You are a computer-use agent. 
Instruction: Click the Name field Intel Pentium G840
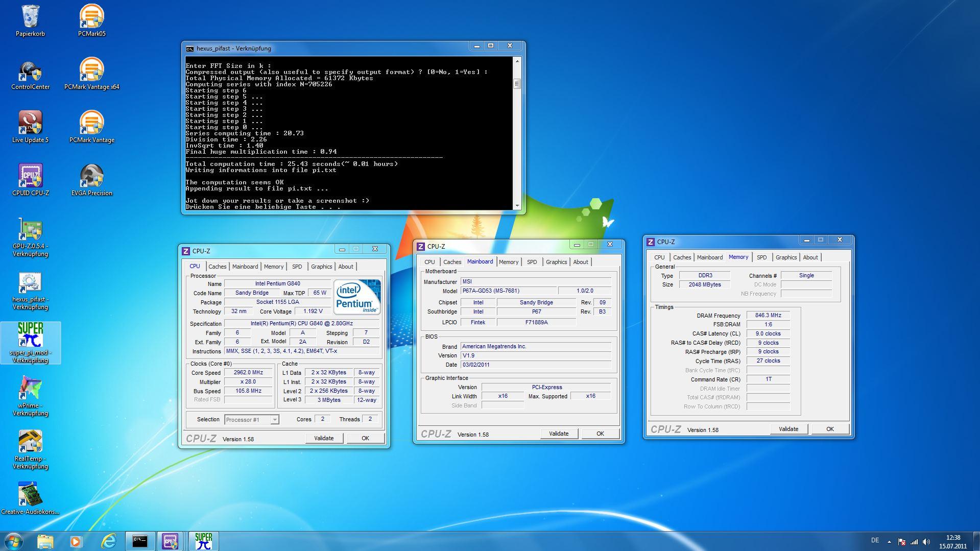click(277, 283)
